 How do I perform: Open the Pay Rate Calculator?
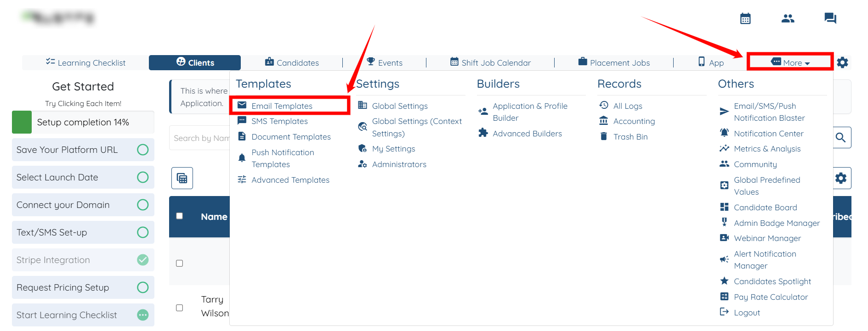pos(771,297)
